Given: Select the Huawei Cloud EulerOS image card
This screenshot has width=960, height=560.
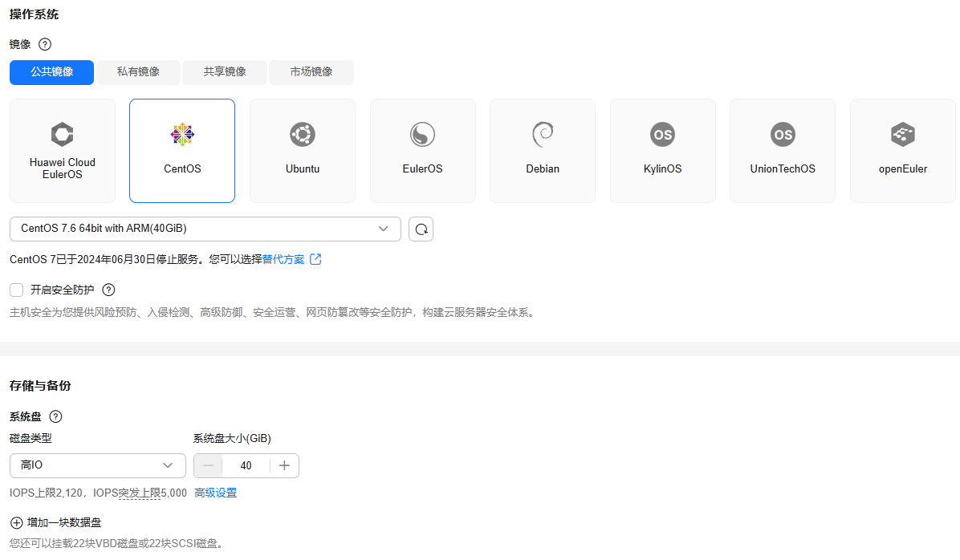Looking at the screenshot, I should (63, 151).
